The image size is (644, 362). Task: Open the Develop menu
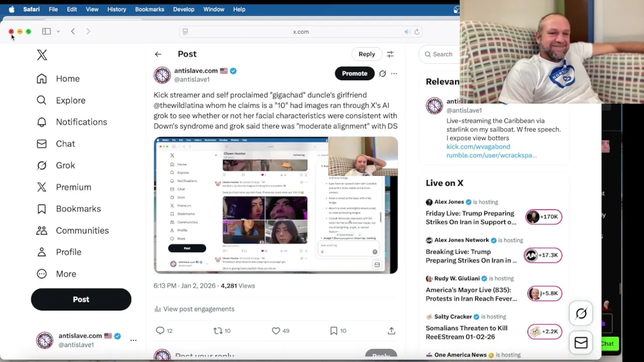pos(184,9)
